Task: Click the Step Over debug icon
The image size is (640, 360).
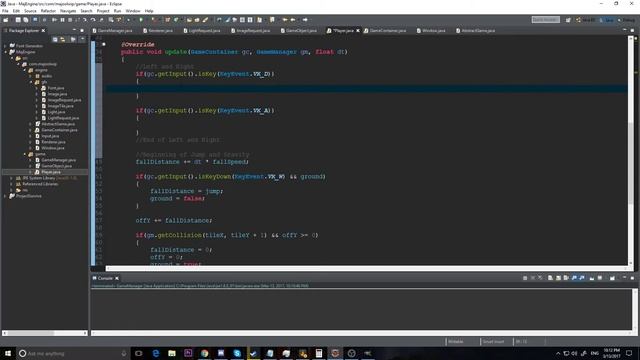Action: tap(93, 20)
